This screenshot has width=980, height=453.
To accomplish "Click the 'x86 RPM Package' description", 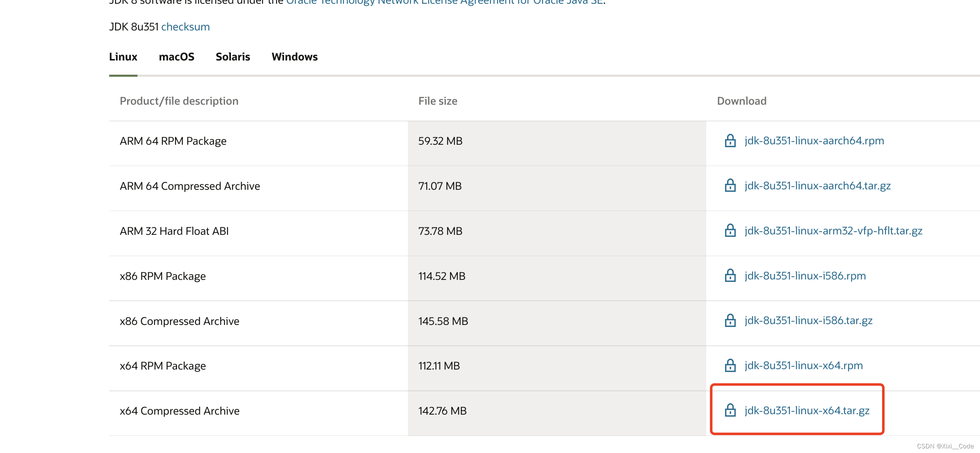I will [162, 276].
